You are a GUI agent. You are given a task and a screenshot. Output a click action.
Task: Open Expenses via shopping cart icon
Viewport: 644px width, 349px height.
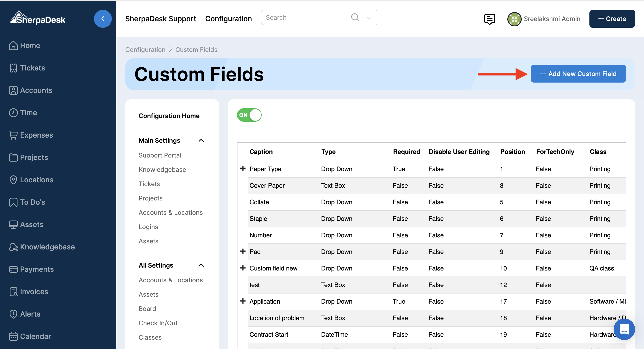(13, 135)
